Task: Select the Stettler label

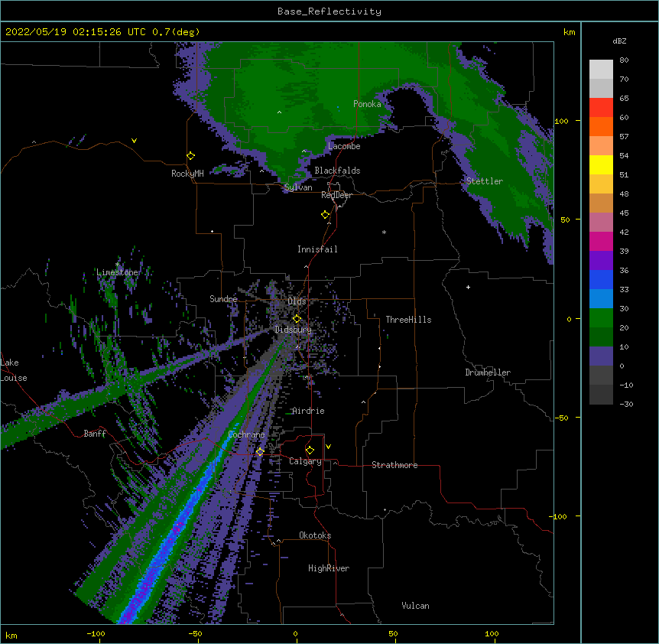Action: pos(485,181)
